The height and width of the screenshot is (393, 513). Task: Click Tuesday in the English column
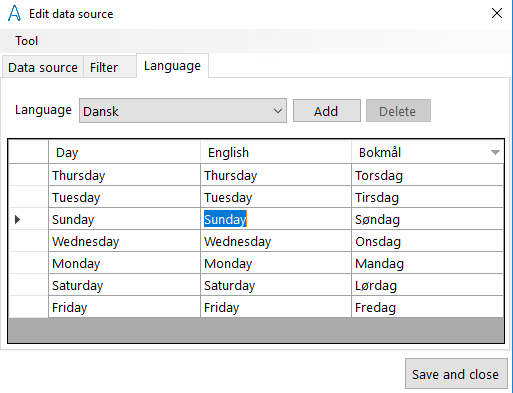[x=276, y=197]
